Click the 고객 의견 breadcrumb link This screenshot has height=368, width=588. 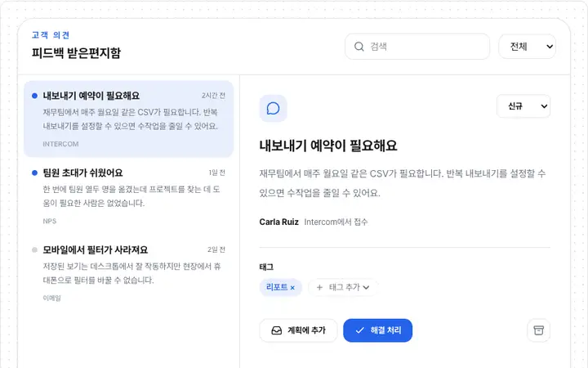tap(51, 35)
